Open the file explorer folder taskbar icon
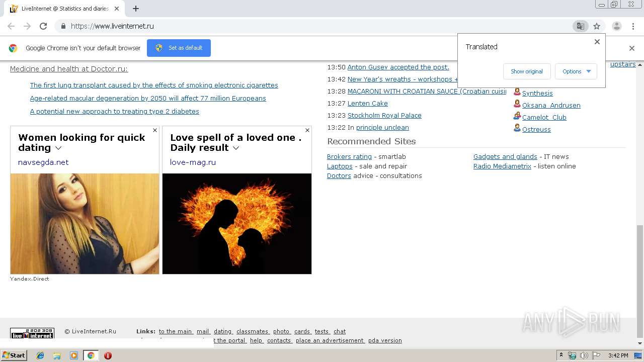The width and height of the screenshot is (644, 362). click(x=57, y=355)
